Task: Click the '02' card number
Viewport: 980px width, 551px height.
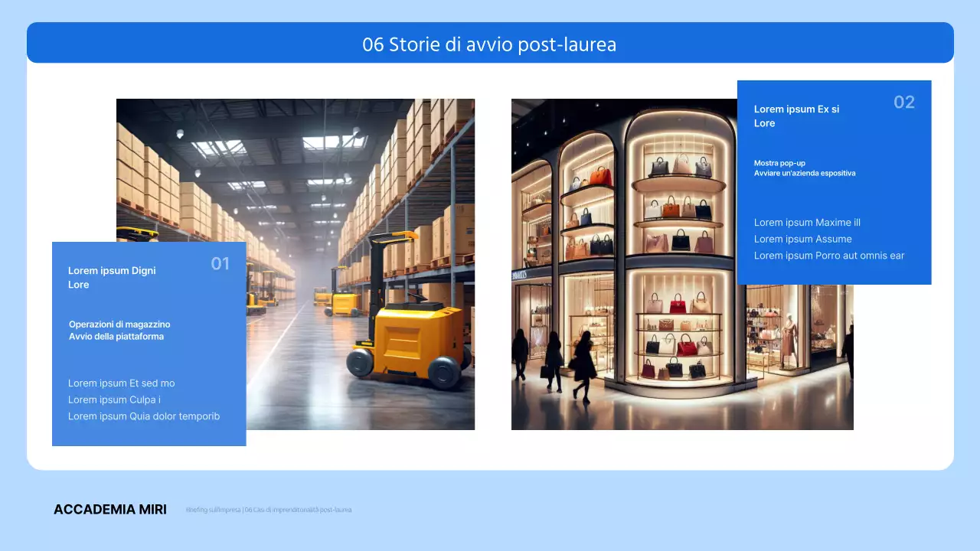Action: pyautogui.click(x=903, y=103)
